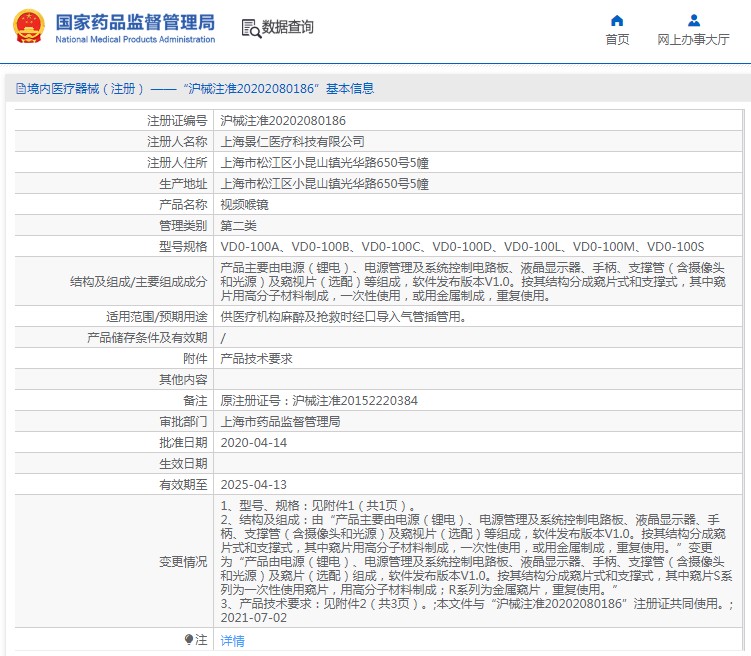The width and height of the screenshot is (751, 656).
Task: Click the approval date 2020-04-14
Action: click(x=253, y=442)
